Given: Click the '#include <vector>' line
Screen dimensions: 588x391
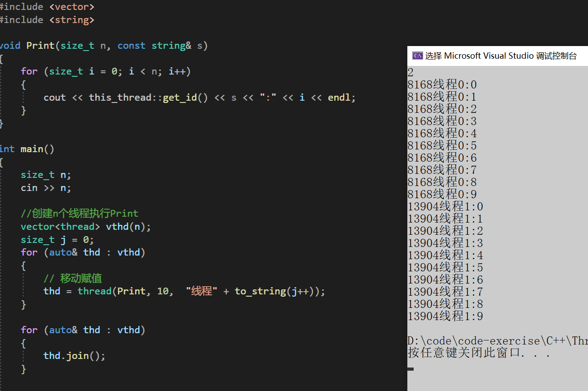Looking at the screenshot, I should click(47, 7).
